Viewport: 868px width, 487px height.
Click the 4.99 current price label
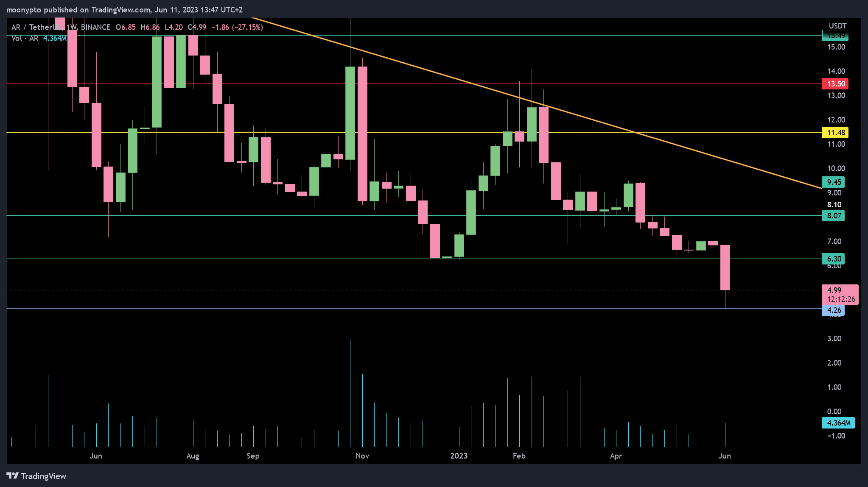[x=834, y=290]
